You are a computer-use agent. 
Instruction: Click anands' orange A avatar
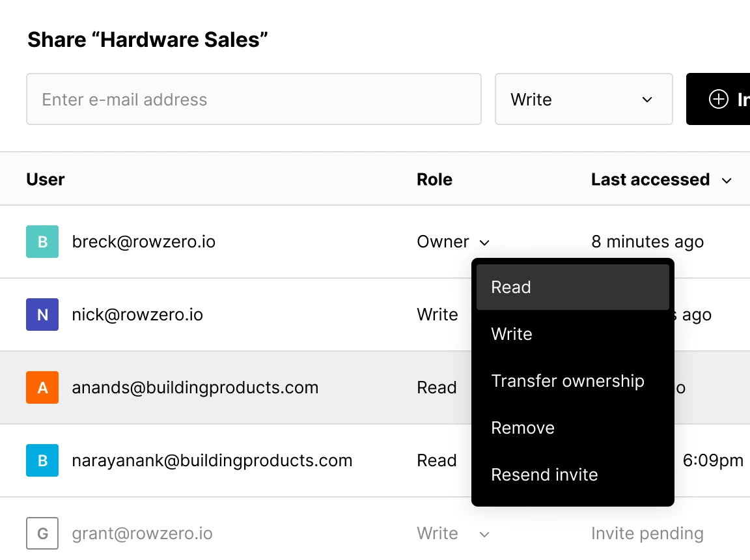tap(42, 387)
